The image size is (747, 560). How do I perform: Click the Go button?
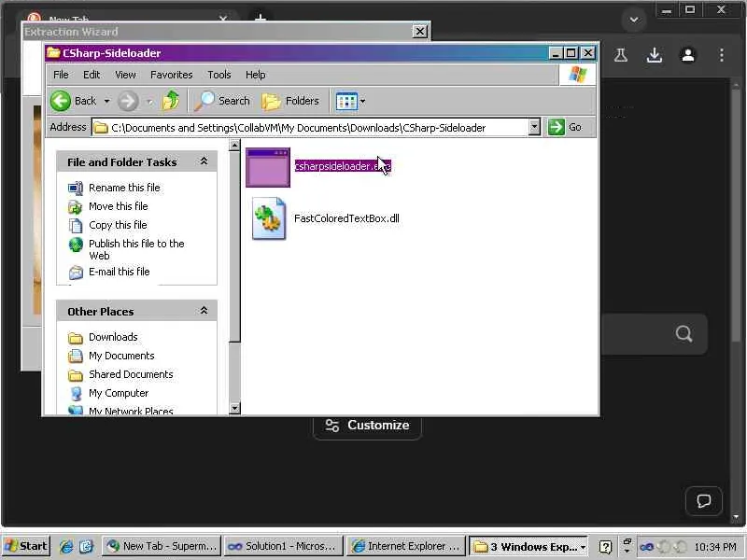pos(565,127)
